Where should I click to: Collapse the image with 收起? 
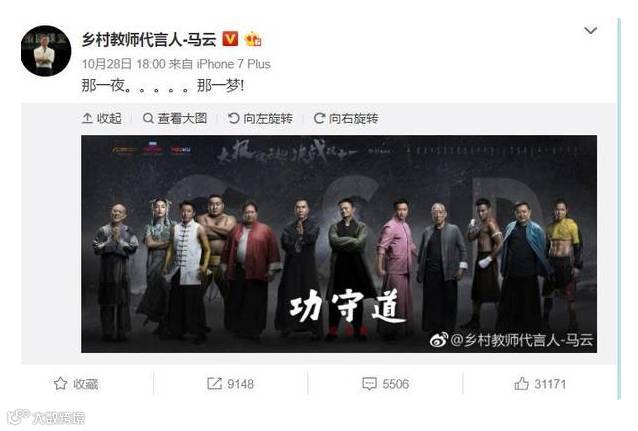click(102, 118)
